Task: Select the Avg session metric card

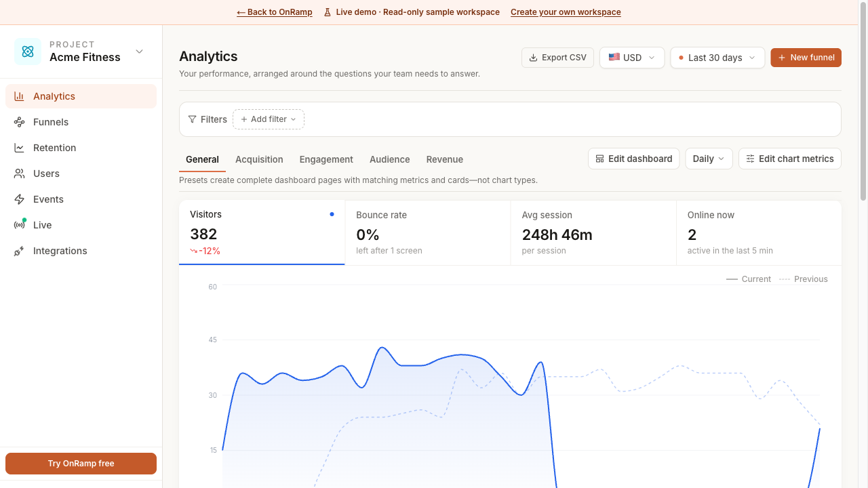Action: pos(593,232)
